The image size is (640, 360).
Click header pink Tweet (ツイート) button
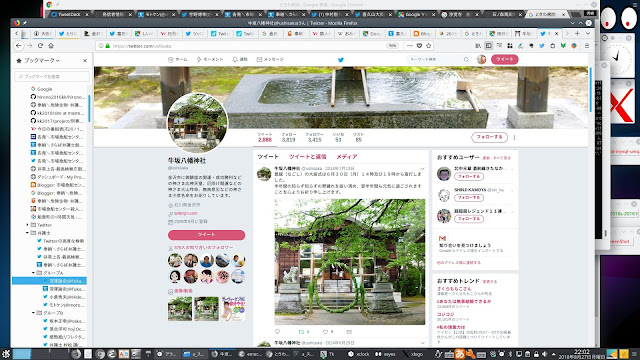pyautogui.click(x=504, y=60)
